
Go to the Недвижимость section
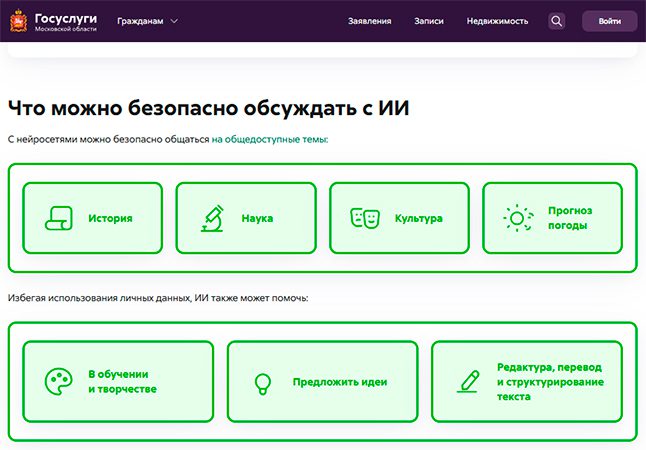(497, 21)
